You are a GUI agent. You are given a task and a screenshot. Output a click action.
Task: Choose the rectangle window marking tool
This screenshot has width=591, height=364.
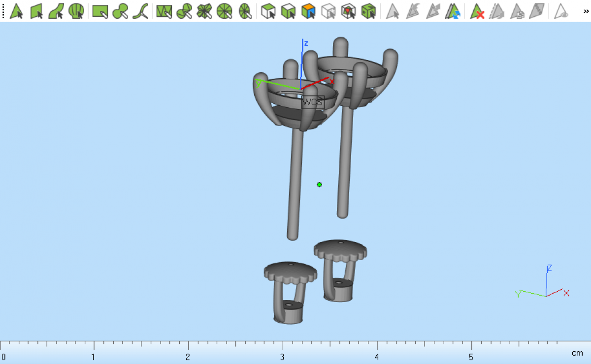pos(100,11)
